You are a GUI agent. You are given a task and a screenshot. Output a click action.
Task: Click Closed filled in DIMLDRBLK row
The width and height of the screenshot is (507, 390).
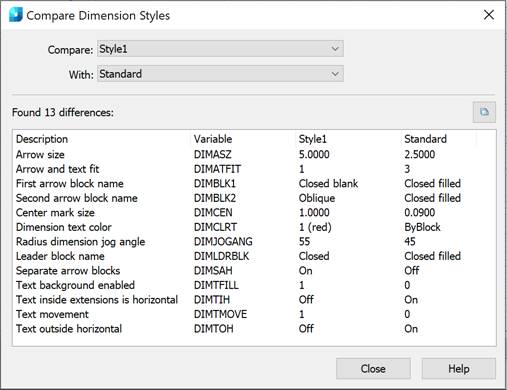pyautogui.click(x=432, y=256)
